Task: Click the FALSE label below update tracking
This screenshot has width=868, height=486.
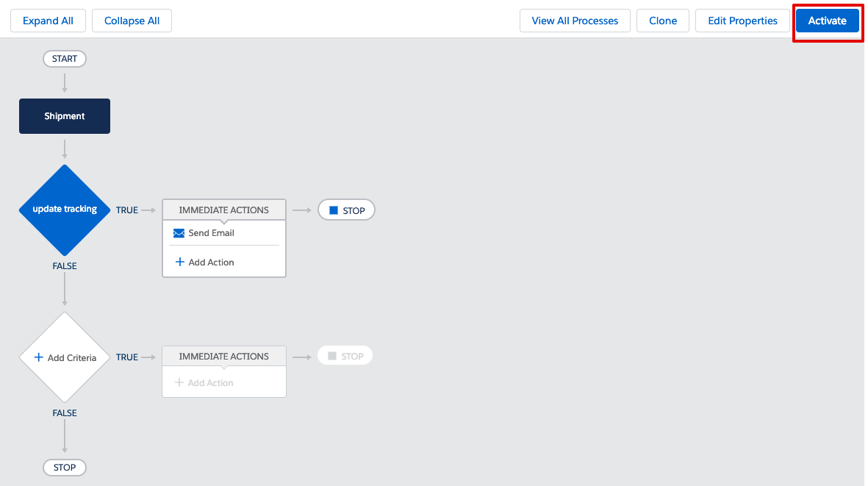Action: click(x=65, y=266)
